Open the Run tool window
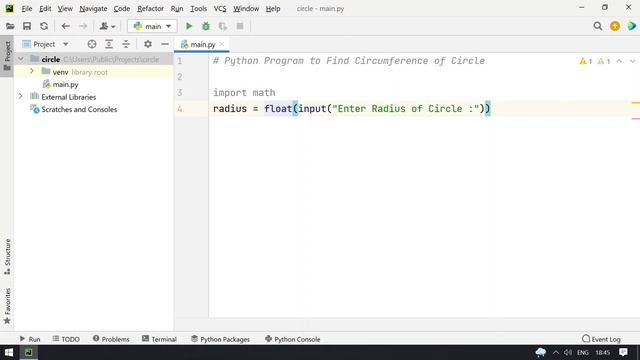 (x=30, y=339)
